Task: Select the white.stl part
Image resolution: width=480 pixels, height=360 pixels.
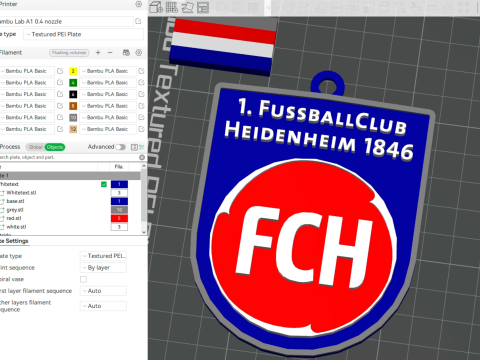Action: tap(16, 227)
